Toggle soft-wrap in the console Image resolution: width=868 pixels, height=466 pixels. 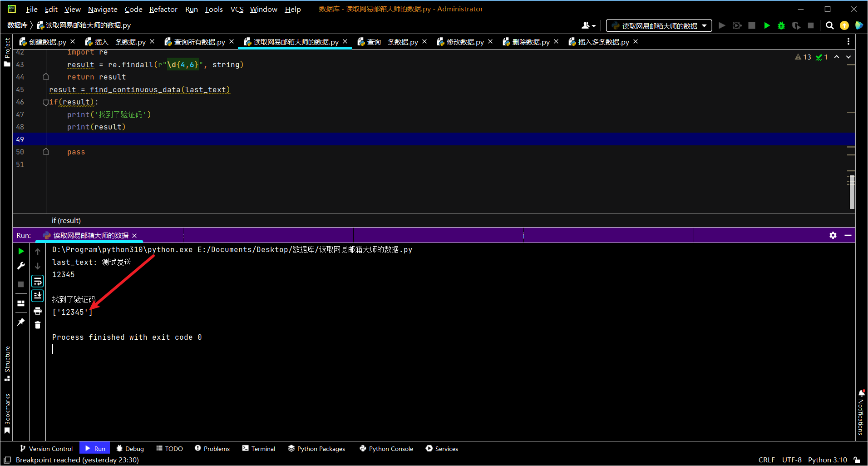coord(38,281)
